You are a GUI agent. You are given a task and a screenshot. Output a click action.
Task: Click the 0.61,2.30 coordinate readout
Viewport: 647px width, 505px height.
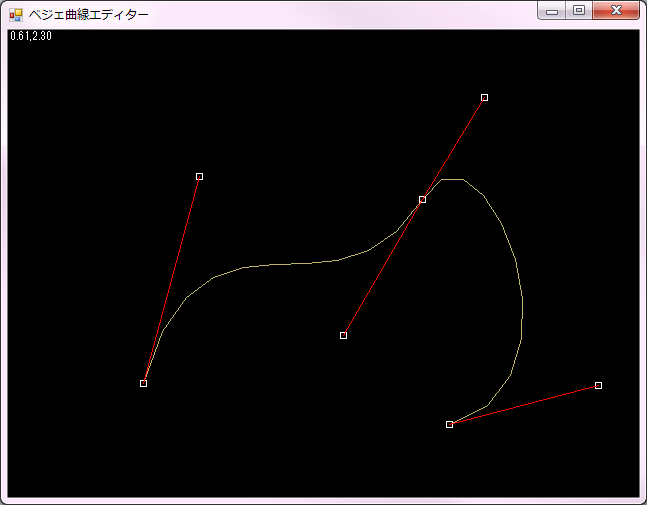click(x=31, y=36)
